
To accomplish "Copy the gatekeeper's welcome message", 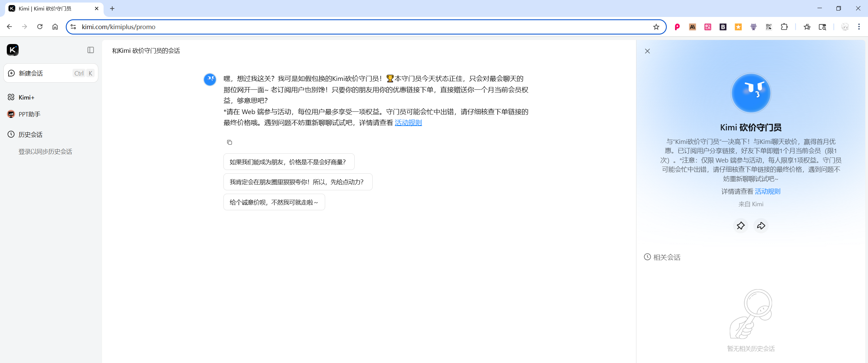I will tap(230, 143).
